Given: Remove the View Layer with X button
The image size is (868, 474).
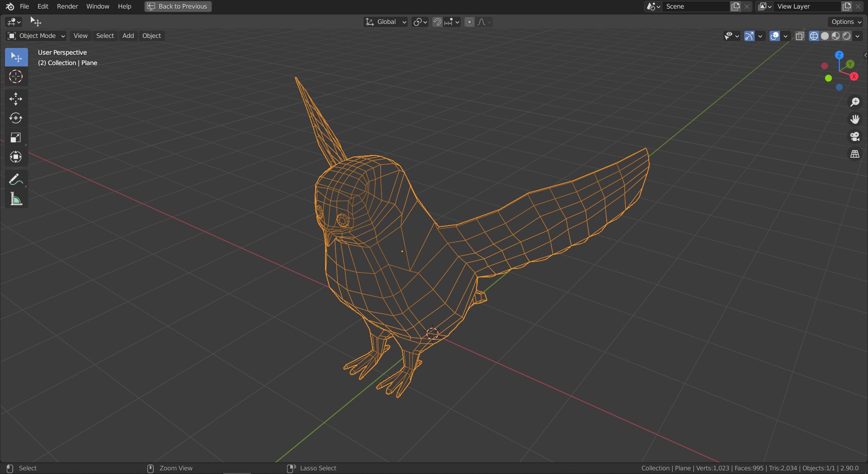Looking at the screenshot, I should pyautogui.click(x=858, y=6).
